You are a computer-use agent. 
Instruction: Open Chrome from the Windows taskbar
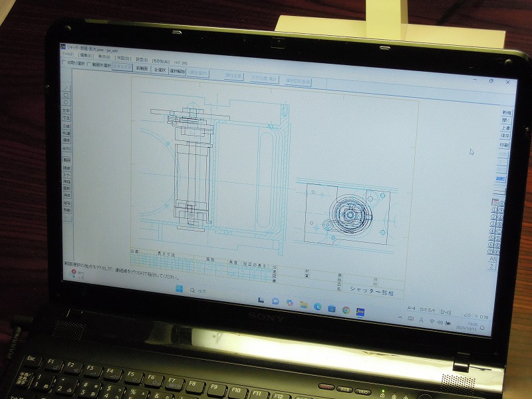click(346, 310)
